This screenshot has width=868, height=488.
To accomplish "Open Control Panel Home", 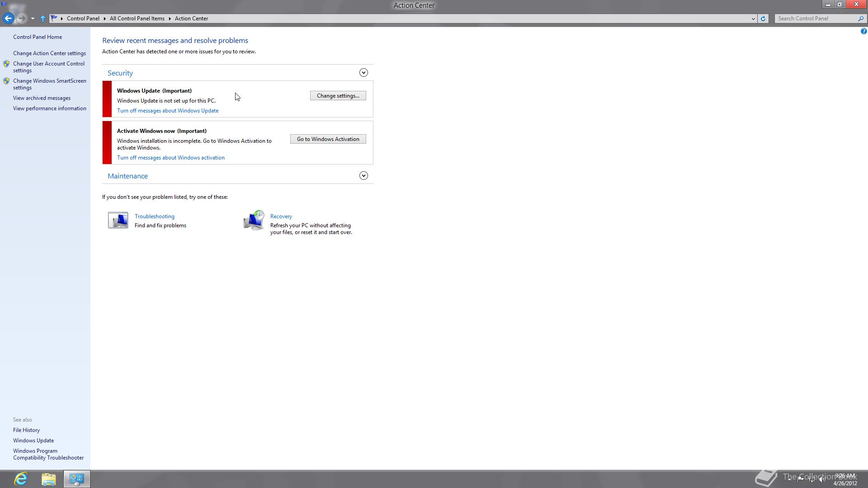I will click(x=38, y=37).
